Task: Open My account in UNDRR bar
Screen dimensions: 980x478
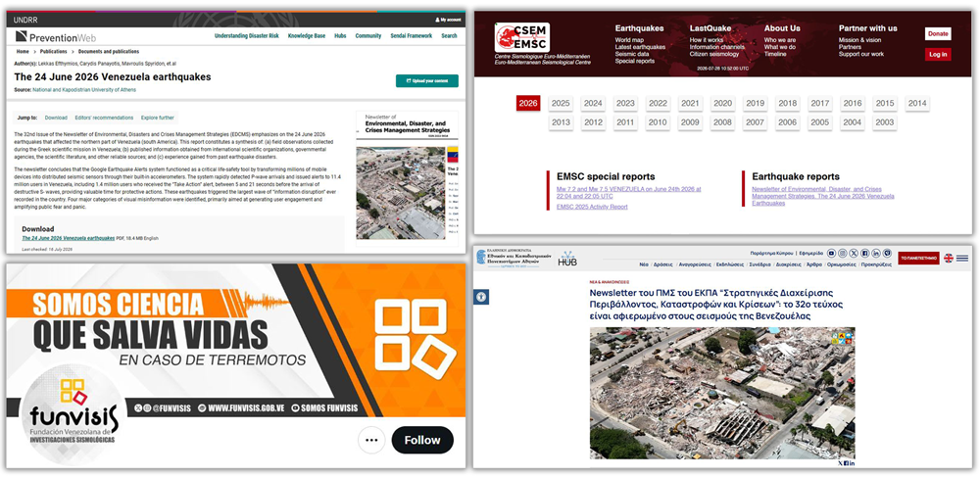Action: (x=448, y=20)
